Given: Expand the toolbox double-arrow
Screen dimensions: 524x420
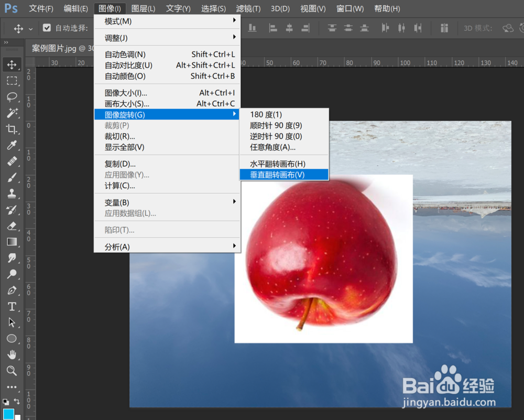Looking at the screenshot, I should click(6, 42).
